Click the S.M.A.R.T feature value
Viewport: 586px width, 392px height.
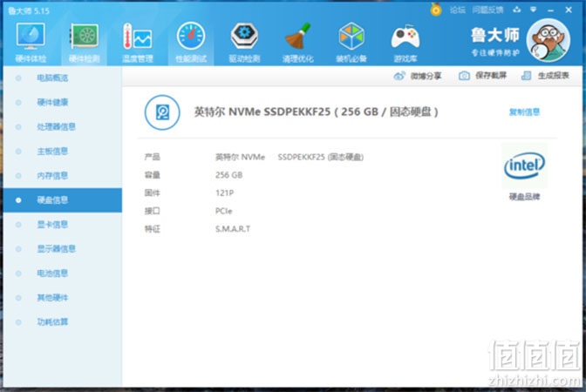(x=233, y=229)
